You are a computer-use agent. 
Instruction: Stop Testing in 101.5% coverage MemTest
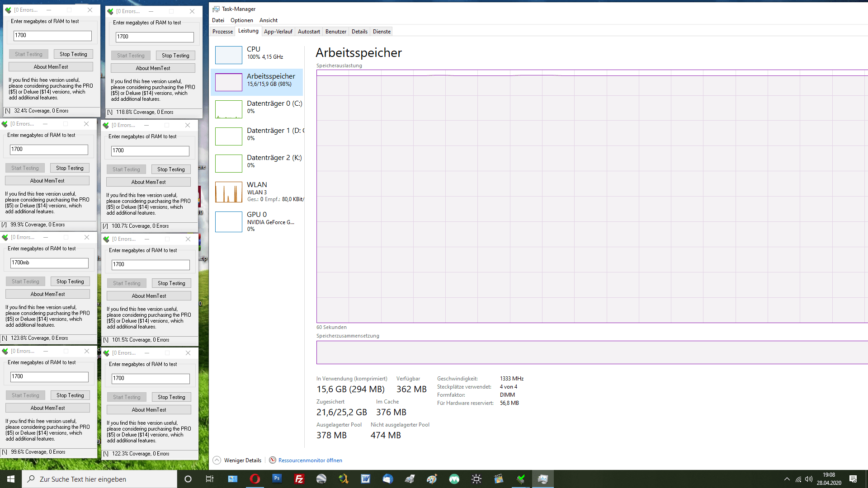[171, 283]
